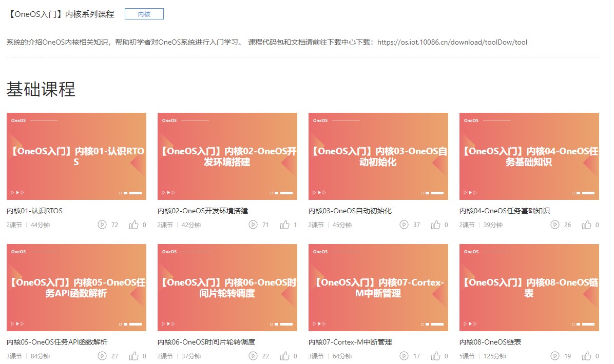The width and height of the screenshot is (614, 364).
Task: Open title link 内核08-OneOS链表
Action: (x=490, y=342)
